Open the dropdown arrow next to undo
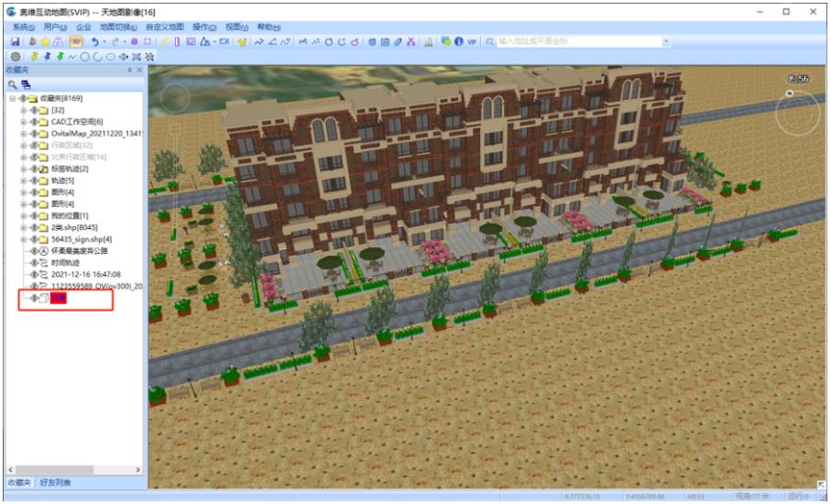 tap(104, 41)
